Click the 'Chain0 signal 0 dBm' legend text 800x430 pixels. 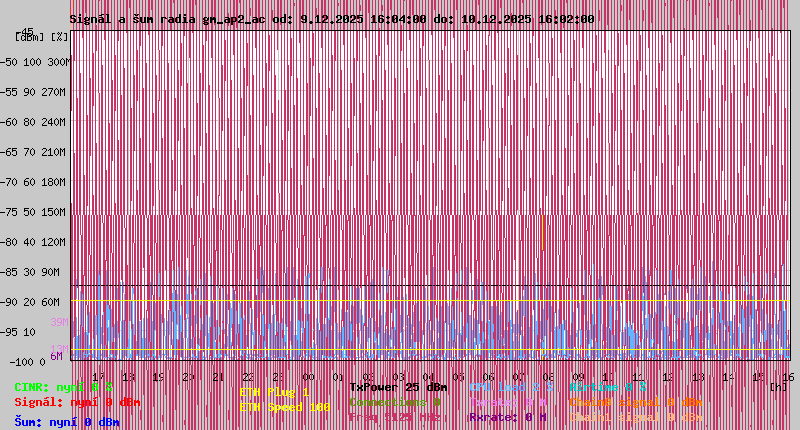(635, 402)
